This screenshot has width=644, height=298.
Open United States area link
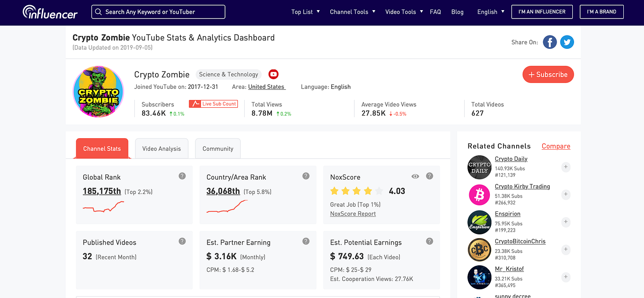pos(267,87)
